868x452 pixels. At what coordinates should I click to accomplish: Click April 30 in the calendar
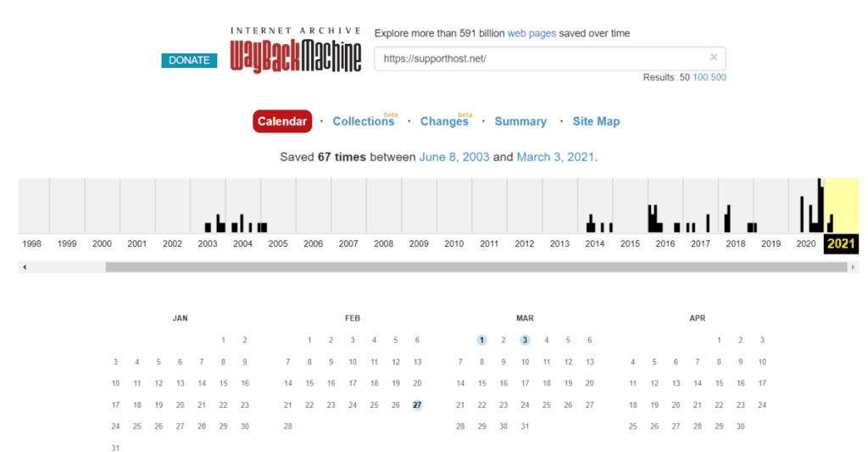(x=741, y=426)
